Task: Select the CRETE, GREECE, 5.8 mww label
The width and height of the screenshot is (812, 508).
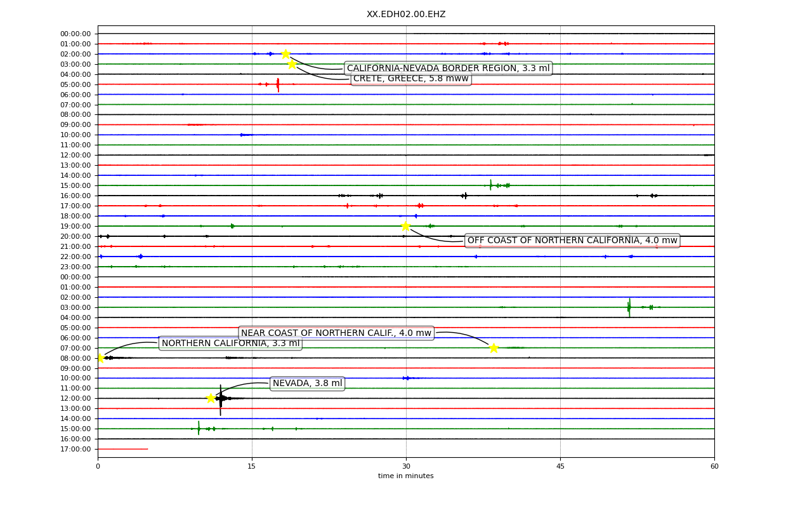Action: point(411,79)
